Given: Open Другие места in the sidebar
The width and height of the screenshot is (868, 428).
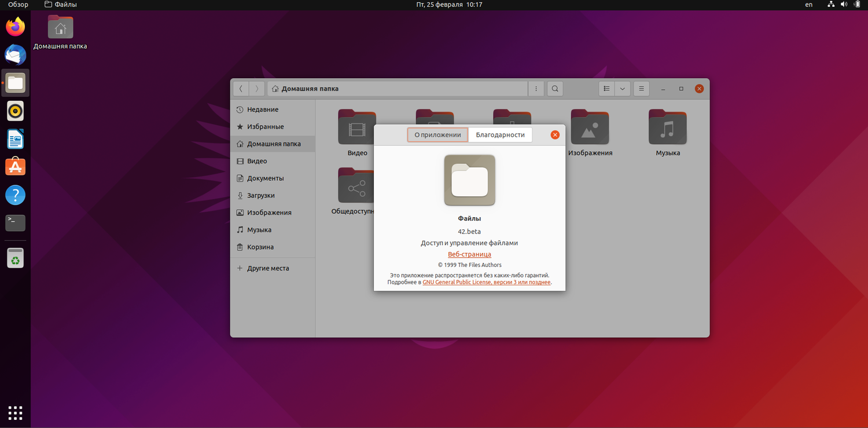Looking at the screenshot, I should (273, 268).
